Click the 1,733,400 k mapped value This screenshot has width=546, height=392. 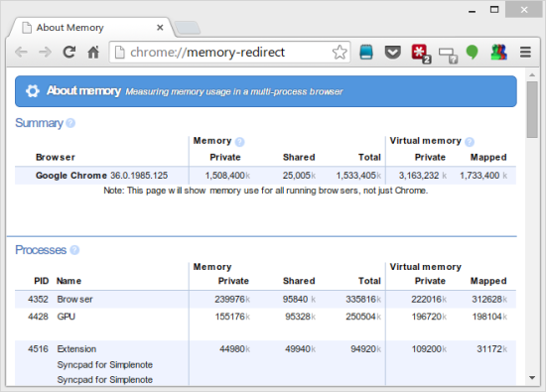point(483,175)
